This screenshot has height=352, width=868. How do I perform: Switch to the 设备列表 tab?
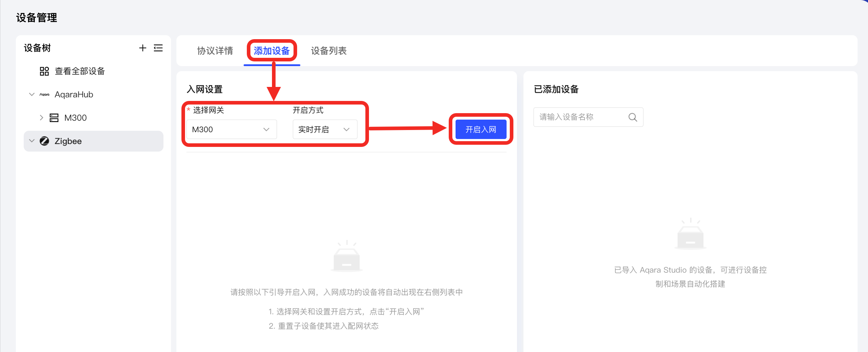coord(329,51)
